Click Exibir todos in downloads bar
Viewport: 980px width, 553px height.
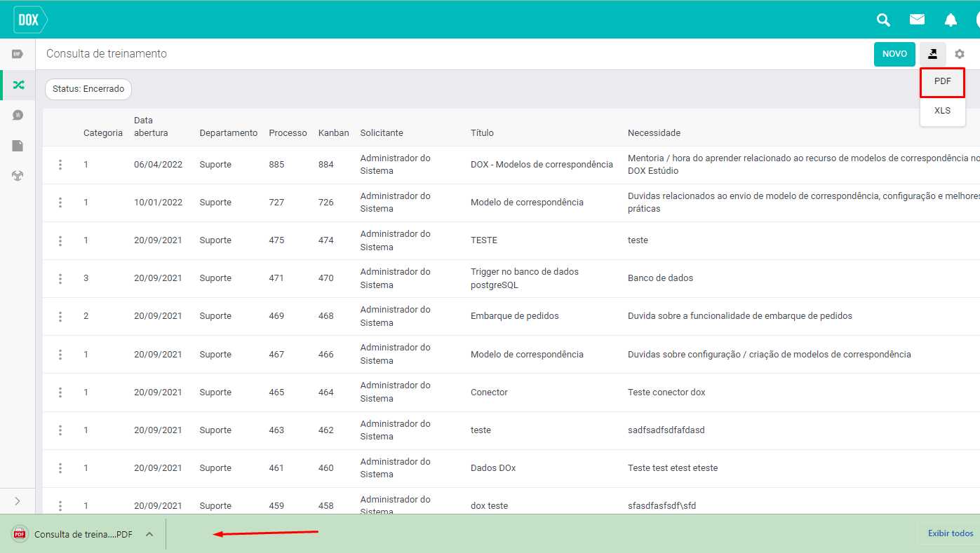pos(950,533)
